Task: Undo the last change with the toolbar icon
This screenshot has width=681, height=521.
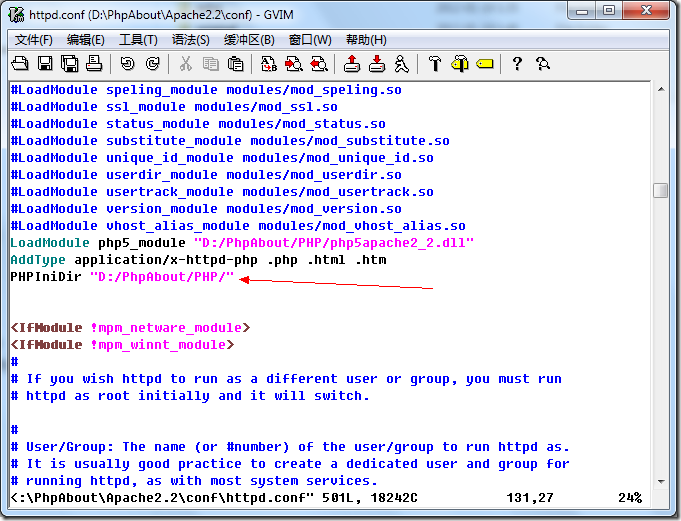Action: 127,64
